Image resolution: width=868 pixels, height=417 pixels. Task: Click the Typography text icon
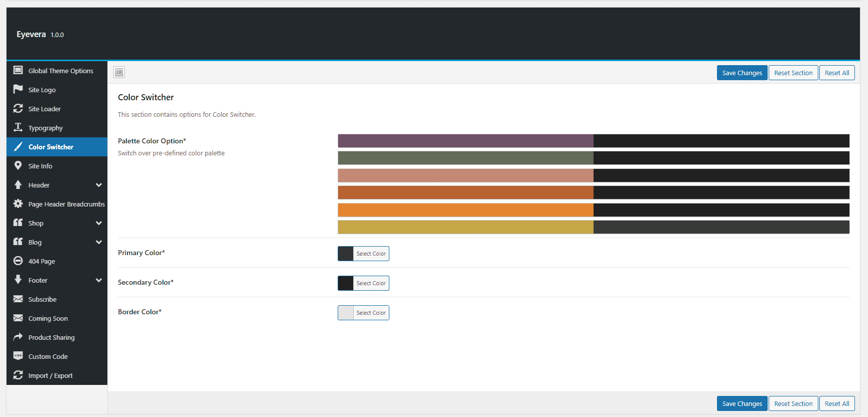18,127
